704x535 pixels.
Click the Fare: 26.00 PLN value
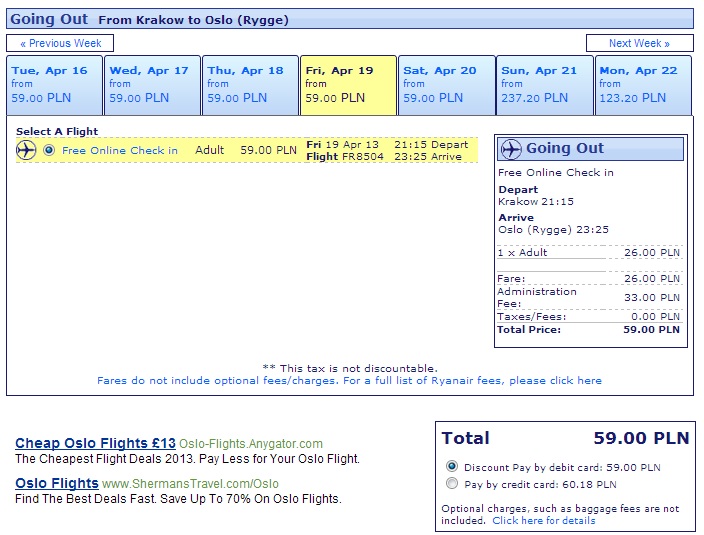[651, 279]
